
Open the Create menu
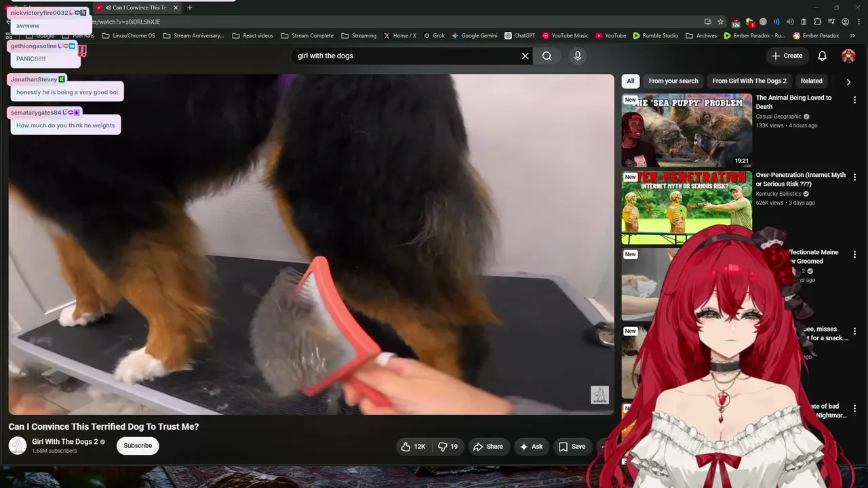click(787, 56)
